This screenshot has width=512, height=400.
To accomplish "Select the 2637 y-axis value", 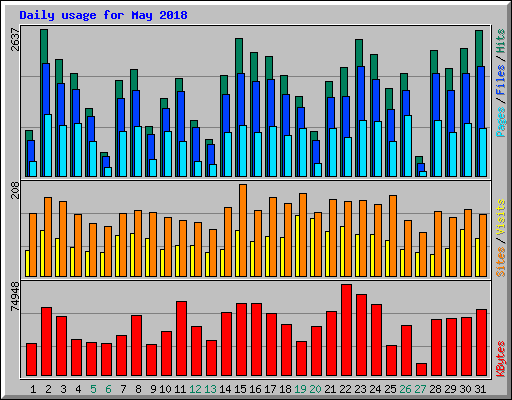I will click(15, 39).
